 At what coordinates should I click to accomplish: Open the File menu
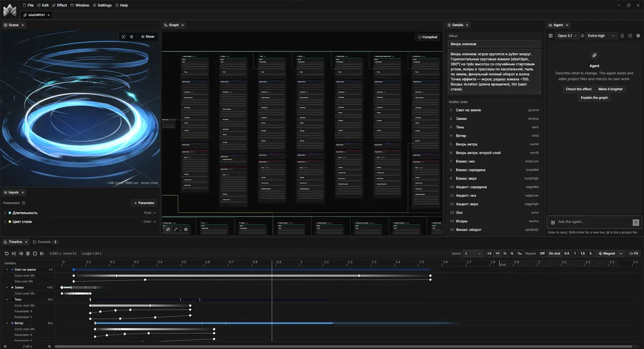(x=28, y=5)
